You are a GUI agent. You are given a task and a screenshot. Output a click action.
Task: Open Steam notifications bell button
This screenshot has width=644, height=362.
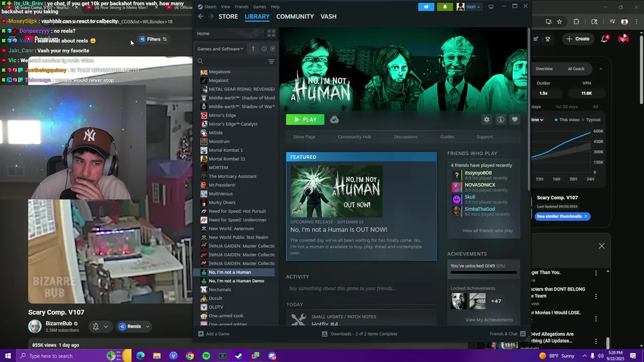(445, 7)
